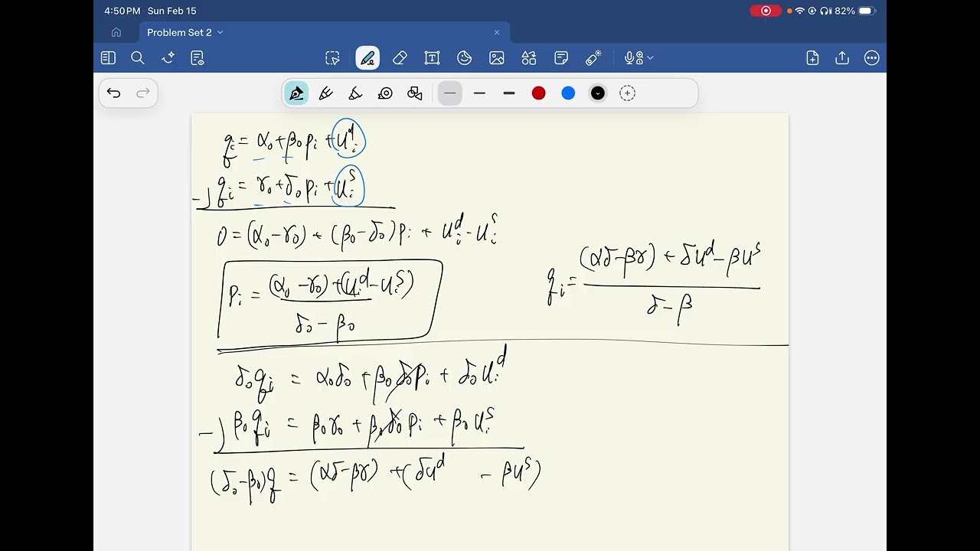Image resolution: width=980 pixels, height=551 pixels.
Task: Open the search tool
Action: tap(138, 58)
